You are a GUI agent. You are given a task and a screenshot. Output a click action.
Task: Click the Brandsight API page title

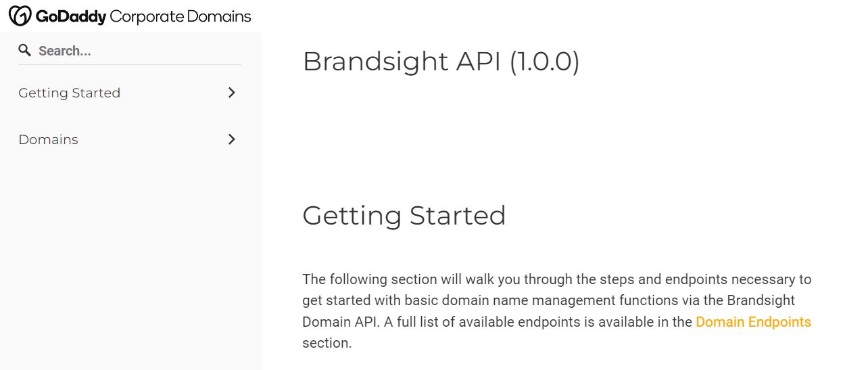pyautogui.click(x=402, y=62)
